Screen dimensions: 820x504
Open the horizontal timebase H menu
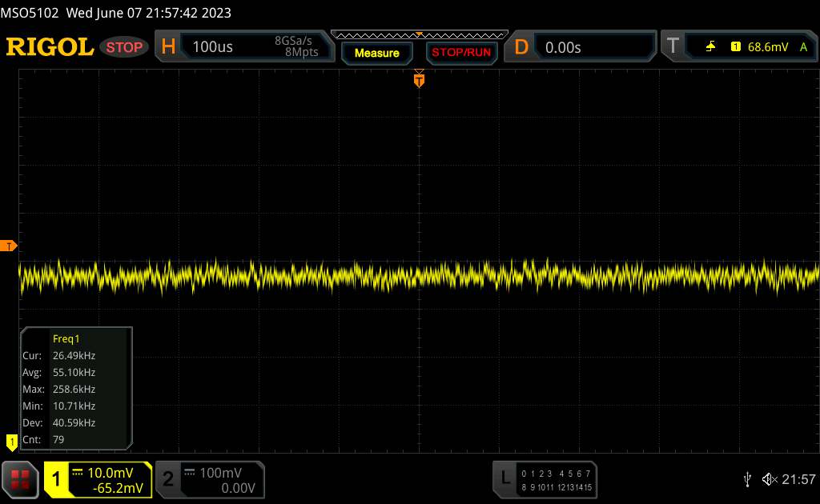coord(168,47)
